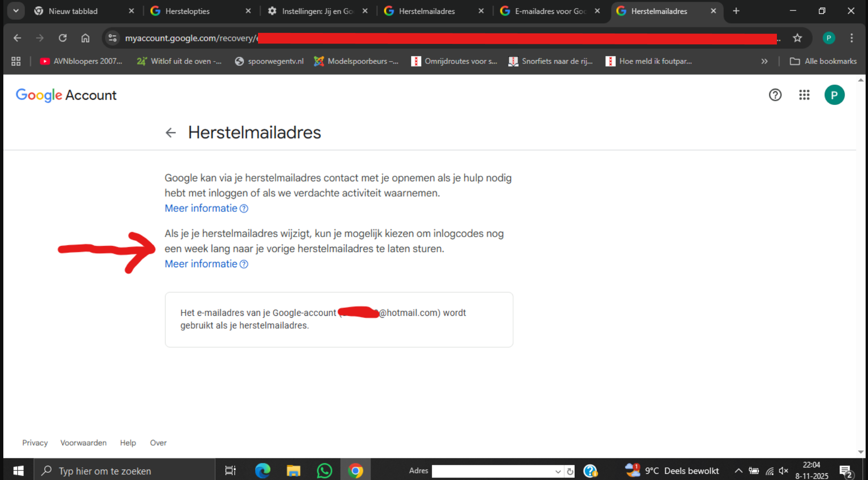Open the Google help question mark icon
The image size is (868, 480).
[x=775, y=95]
